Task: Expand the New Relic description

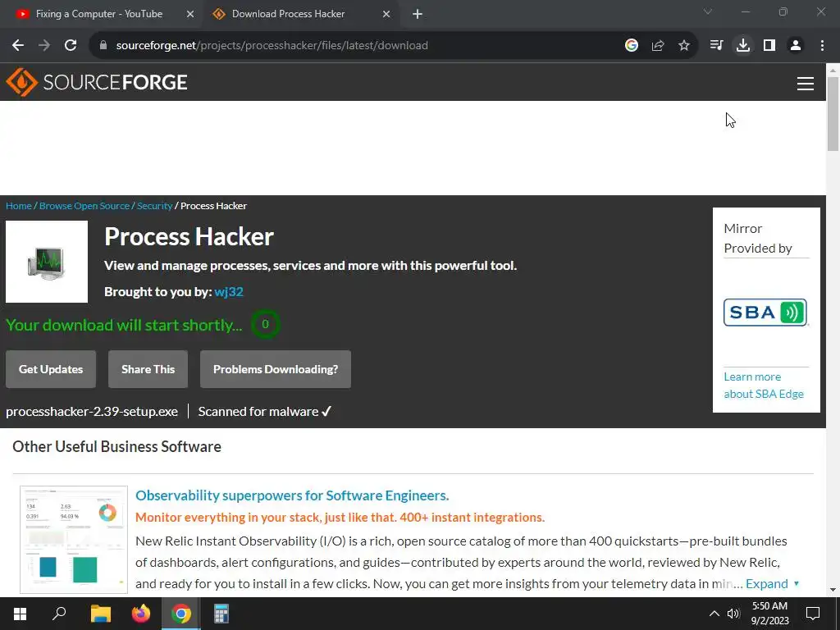Action: click(772, 583)
